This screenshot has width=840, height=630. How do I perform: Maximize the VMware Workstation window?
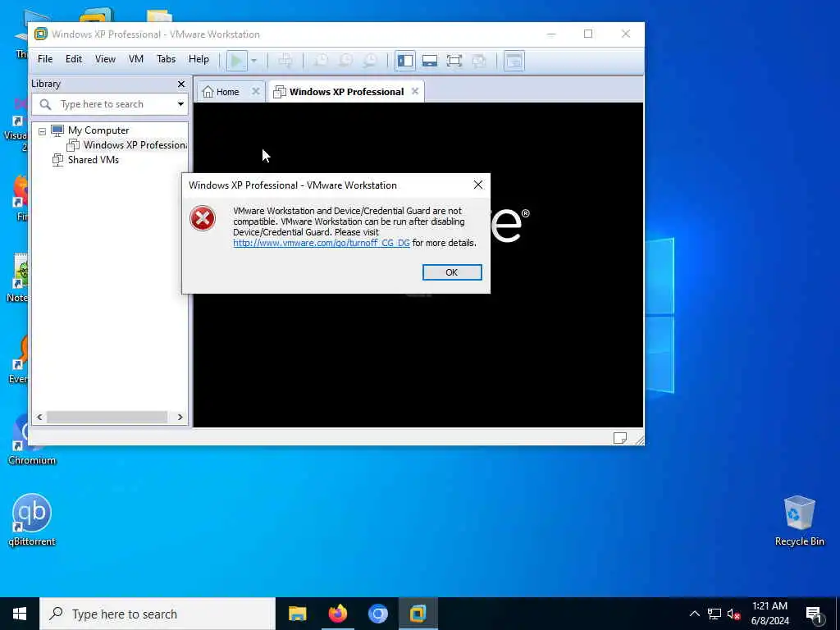tap(588, 34)
